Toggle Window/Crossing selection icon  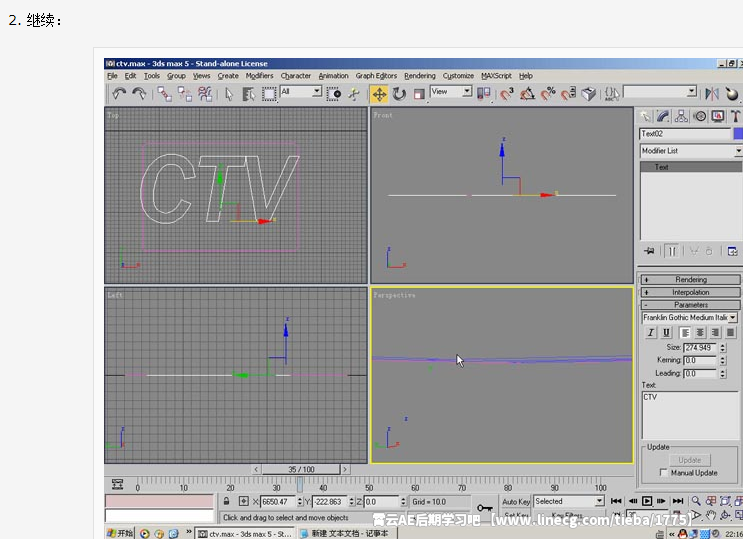[x=334, y=94]
